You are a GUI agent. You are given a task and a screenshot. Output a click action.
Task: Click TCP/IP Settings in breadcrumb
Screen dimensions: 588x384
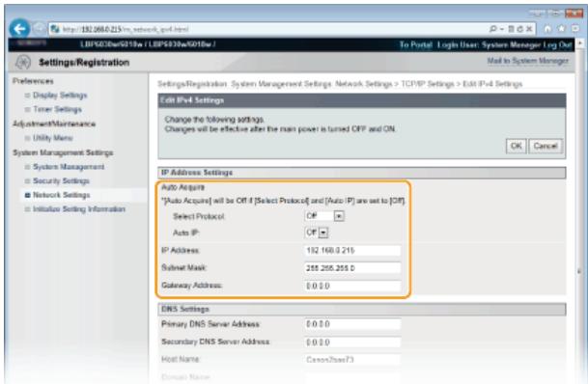click(428, 84)
